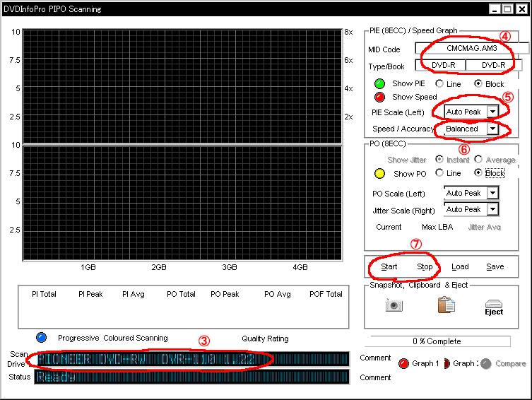Click the PI Total column header
This screenshot has height=400, width=532.
click(x=44, y=294)
